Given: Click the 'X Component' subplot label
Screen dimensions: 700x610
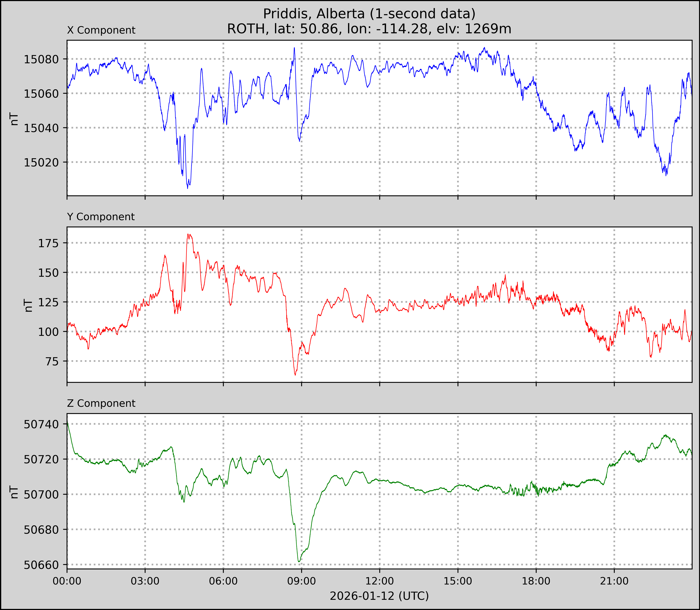Looking at the screenshot, I should 101,30.
